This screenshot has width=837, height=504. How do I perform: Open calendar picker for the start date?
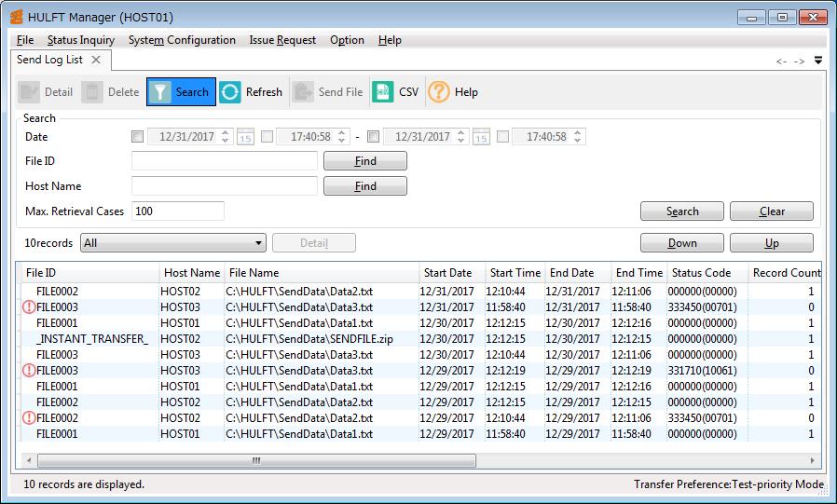(x=245, y=137)
